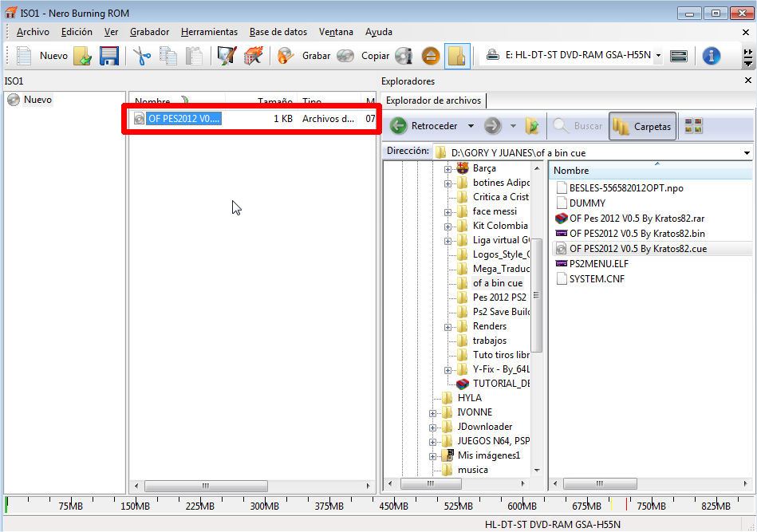Expand the Barça folder
The width and height of the screenshot is (757, 532).
[x=447, y=169]
